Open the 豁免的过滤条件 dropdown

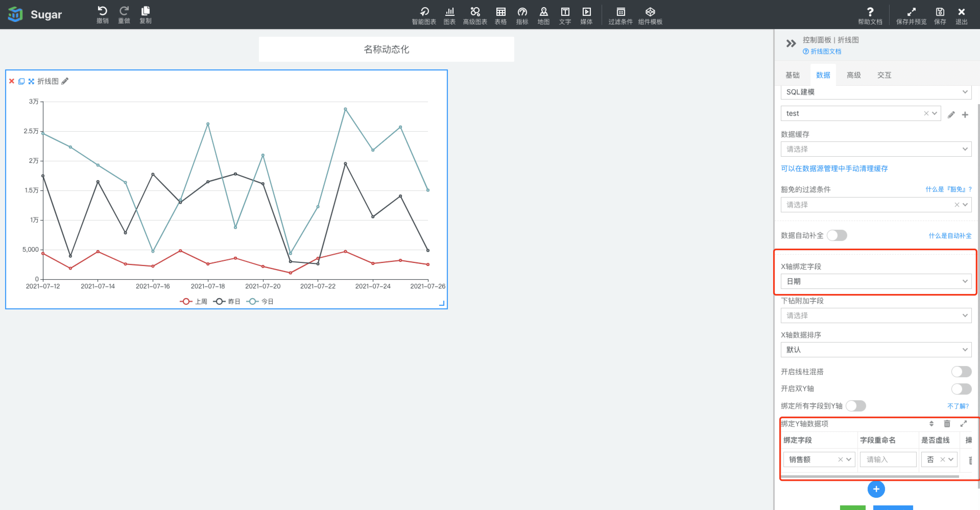point(876,205)
